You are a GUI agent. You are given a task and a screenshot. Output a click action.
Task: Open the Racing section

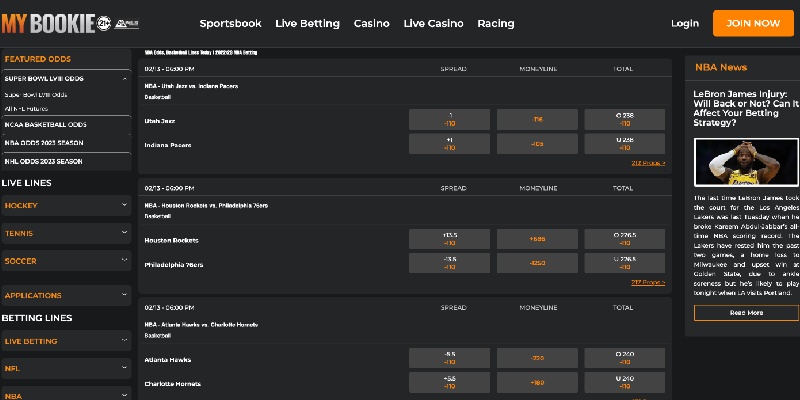pyautogui.click(x=495, y=23)
